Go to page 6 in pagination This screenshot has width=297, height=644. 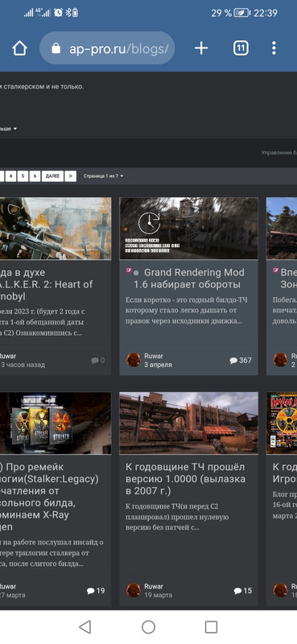tap(35, 176)
